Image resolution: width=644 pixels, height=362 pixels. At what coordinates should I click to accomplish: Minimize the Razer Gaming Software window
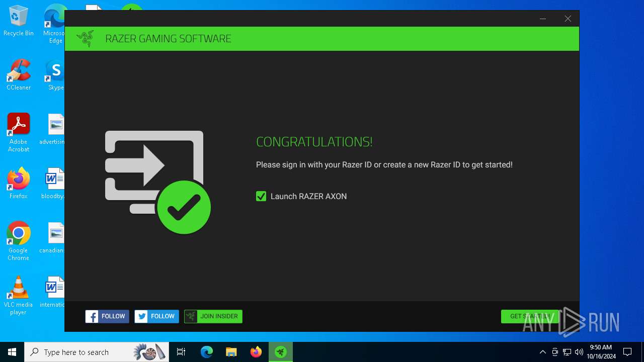pos(543,19)
